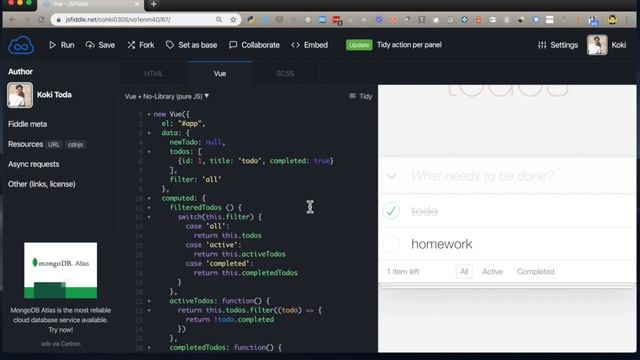
Task: Open the Embed option
Action: 310,45
